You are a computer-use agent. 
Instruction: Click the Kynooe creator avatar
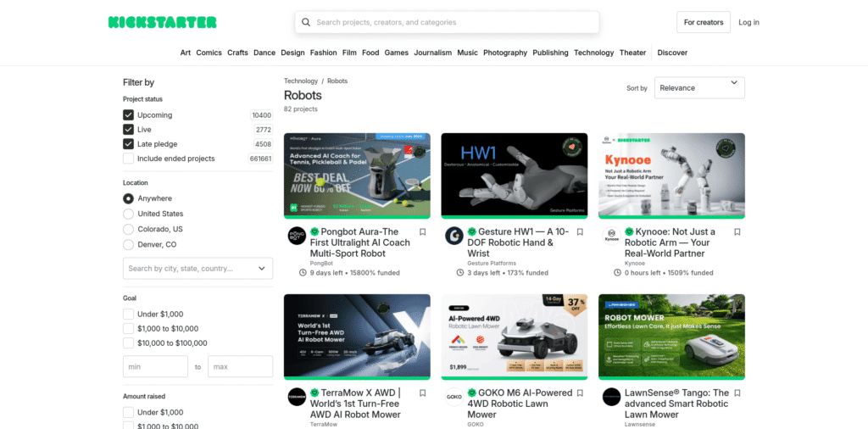tap(611, 236)
